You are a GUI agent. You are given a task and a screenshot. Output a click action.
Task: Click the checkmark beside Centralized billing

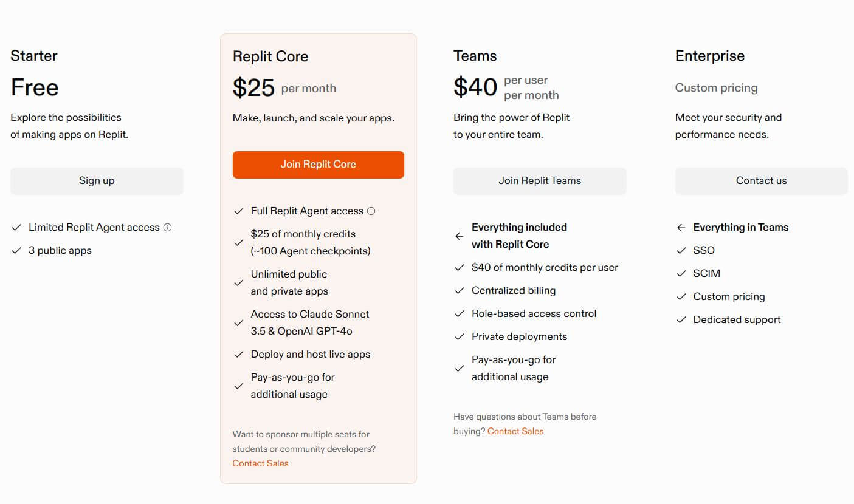click(x=460, y=290)
